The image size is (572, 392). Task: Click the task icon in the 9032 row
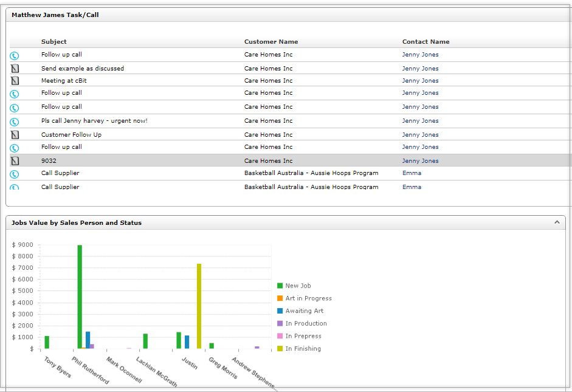click(x=15, y=161)
